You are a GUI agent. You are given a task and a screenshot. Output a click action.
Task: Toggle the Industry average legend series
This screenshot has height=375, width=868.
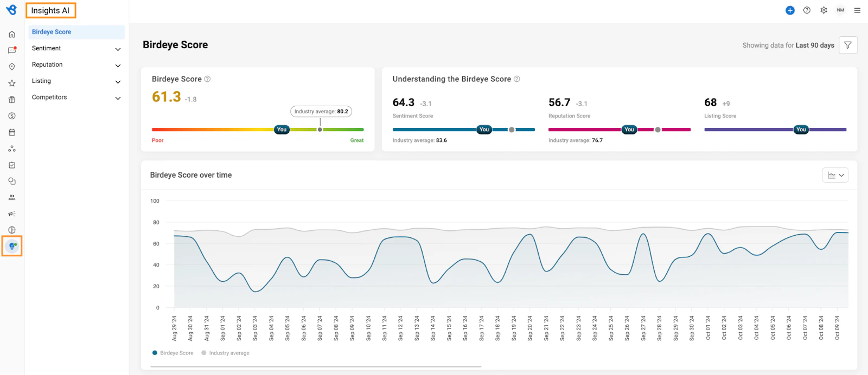click(225, 353)
